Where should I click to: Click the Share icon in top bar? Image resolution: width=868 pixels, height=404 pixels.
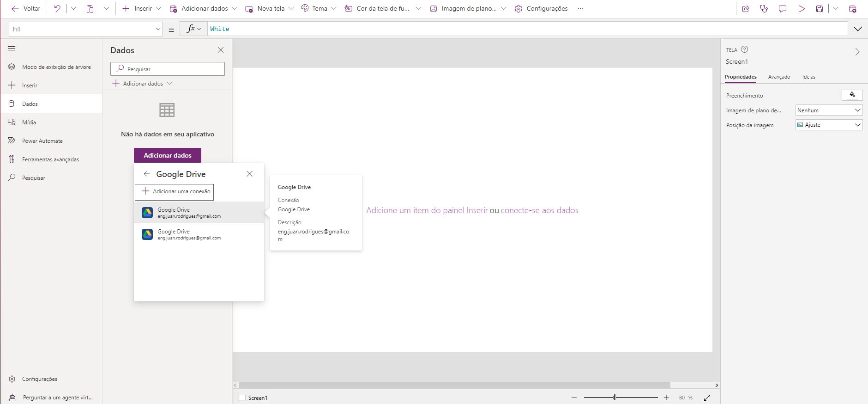click(x=746, y=9)
